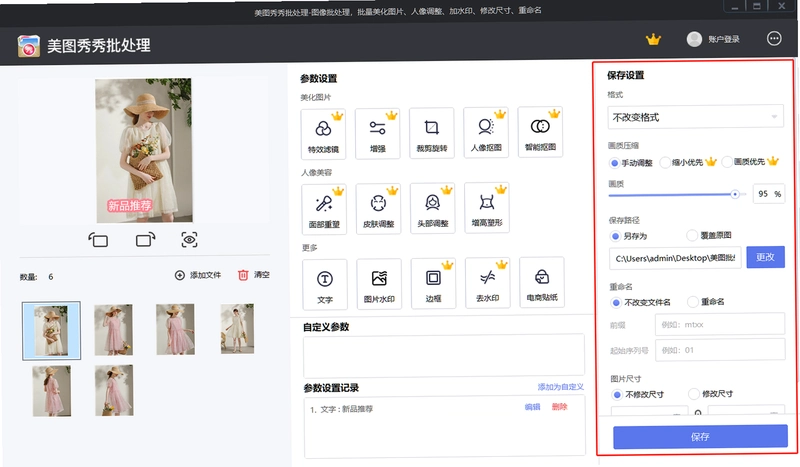
Task: Click 添加文件 to add files
Action: coord(197,275)
